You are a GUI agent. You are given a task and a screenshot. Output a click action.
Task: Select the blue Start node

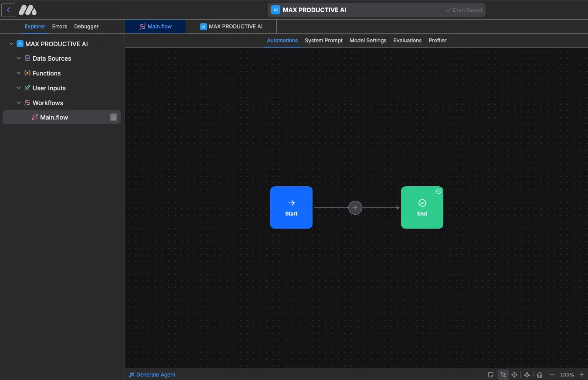click(291, 208)
